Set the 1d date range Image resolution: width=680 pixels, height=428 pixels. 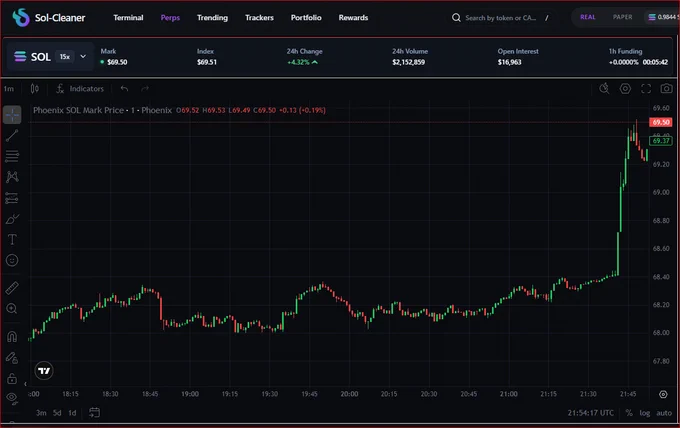72,413
